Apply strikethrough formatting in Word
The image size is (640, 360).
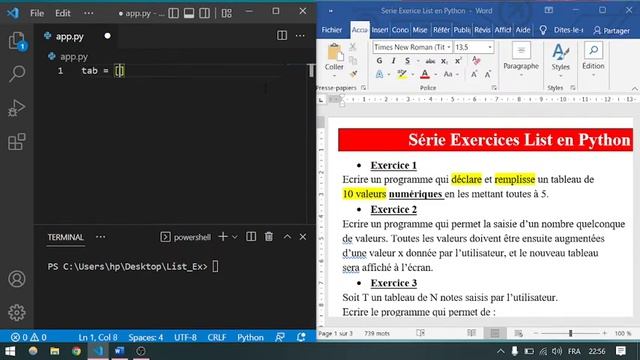point(430,61)
